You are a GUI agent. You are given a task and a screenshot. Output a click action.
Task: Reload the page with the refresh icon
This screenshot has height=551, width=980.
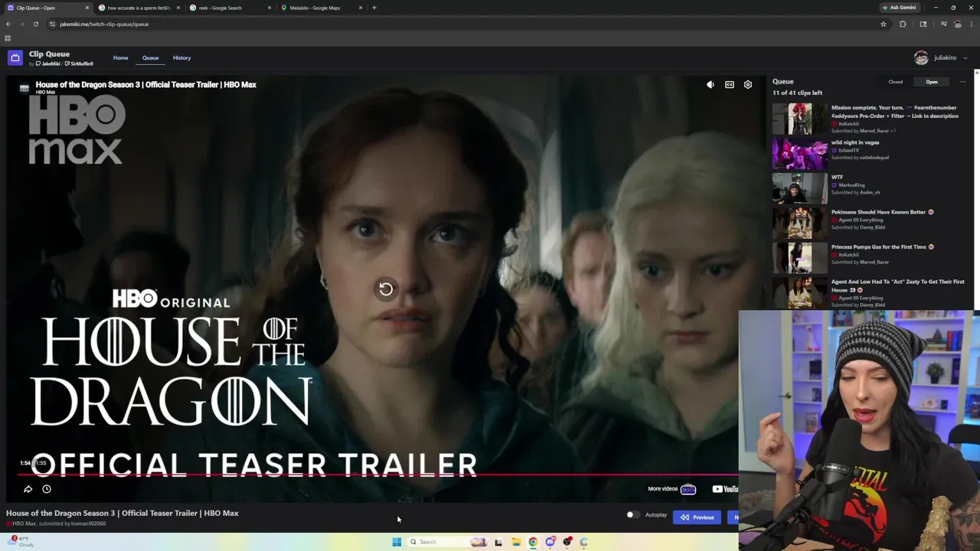pyautogui.click(x=35, y=24)
